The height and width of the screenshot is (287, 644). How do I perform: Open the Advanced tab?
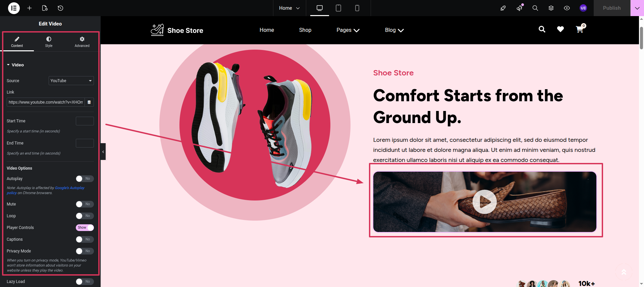[x=82, y=42]
